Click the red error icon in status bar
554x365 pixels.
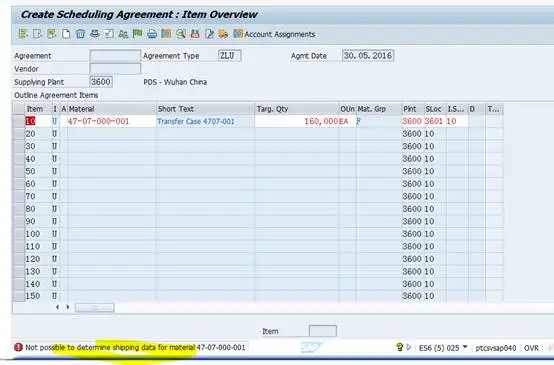18,347
